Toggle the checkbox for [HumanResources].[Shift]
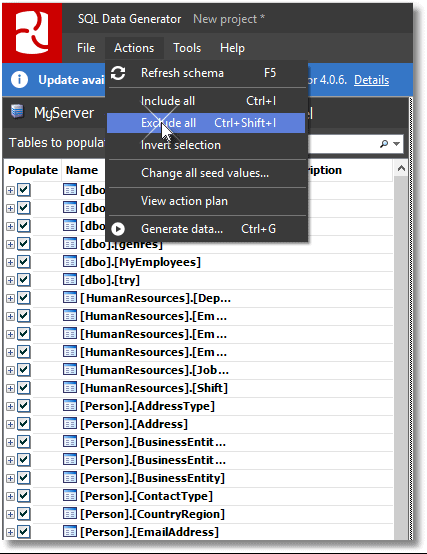 pyautogui.click(x=24, y=388)
